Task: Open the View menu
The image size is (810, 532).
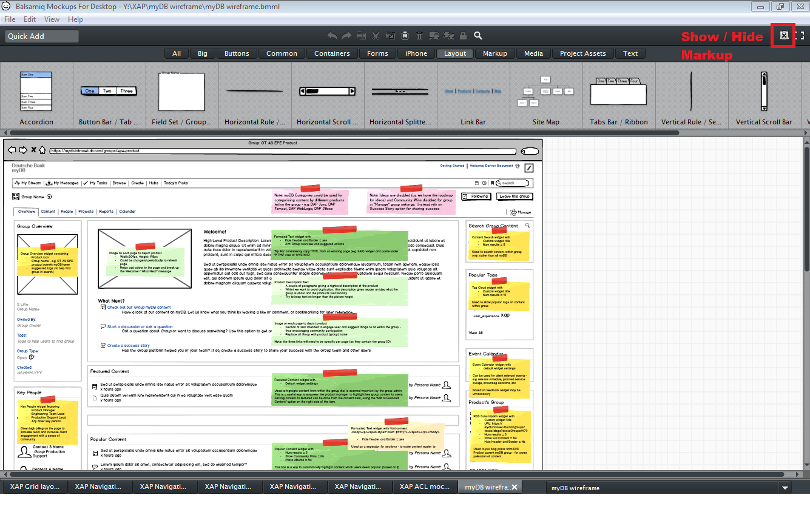Action: (52, 19)
